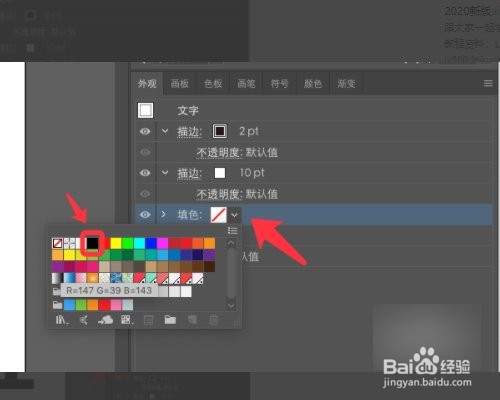The image size is (500, 400).
Task: Pick the white swatch beside Registration
Action: [79, 243]
